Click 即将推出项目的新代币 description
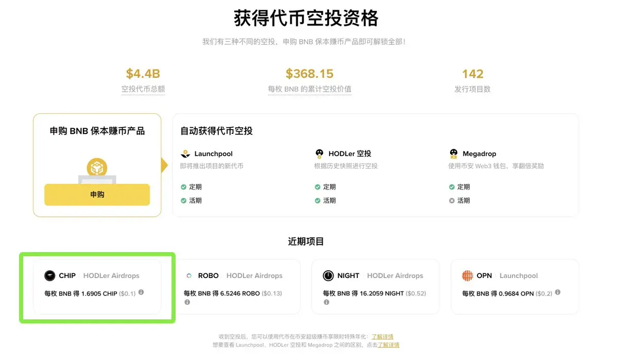 pyautogui.click(x=212, y=166)
